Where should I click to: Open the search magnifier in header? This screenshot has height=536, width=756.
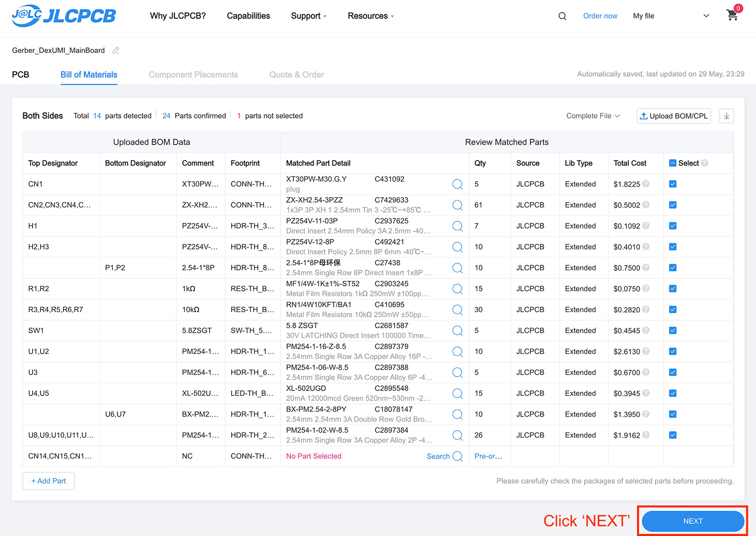click(x=562, y=16)
